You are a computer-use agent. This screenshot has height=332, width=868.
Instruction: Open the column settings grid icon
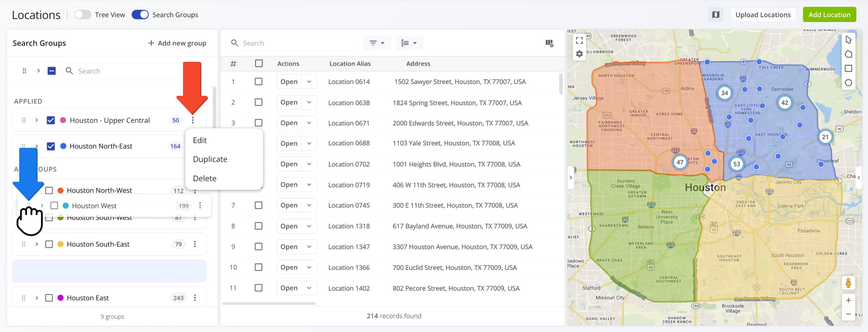point(549,43)
